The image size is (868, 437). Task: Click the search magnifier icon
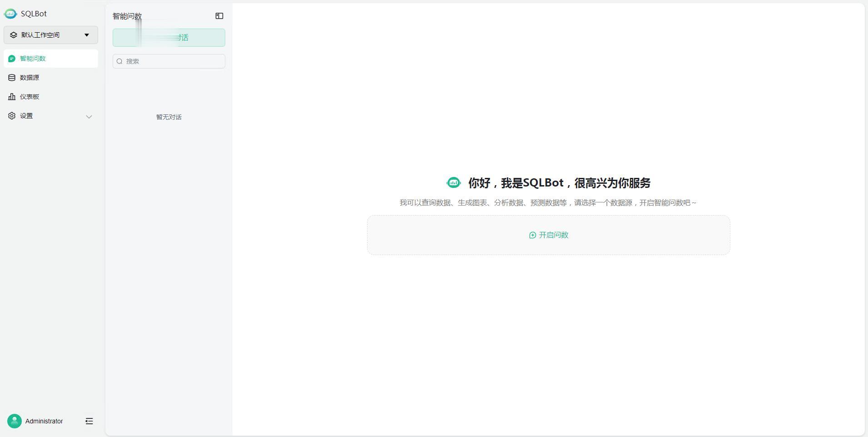click(x=120, y=61)
